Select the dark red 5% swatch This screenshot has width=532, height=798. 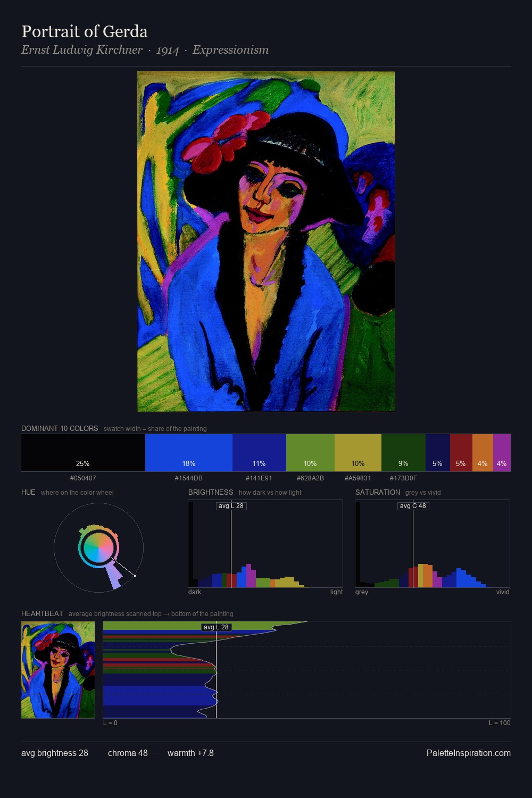point(461,453)
